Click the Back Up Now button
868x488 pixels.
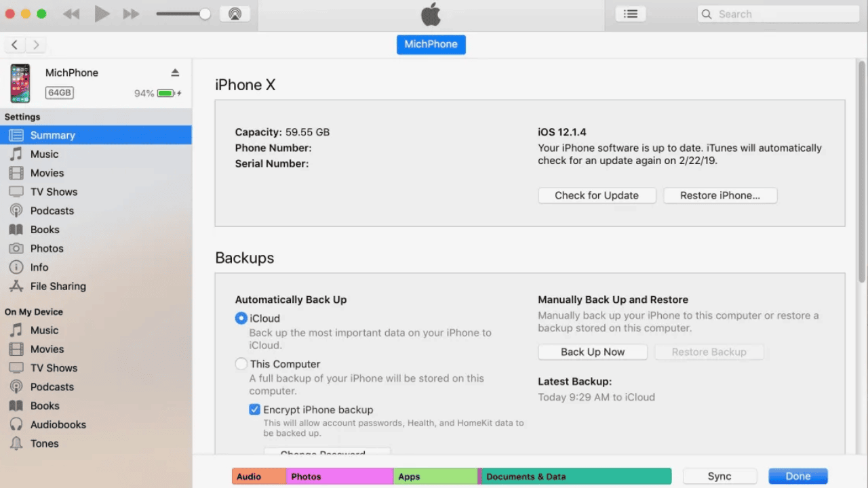593,352
